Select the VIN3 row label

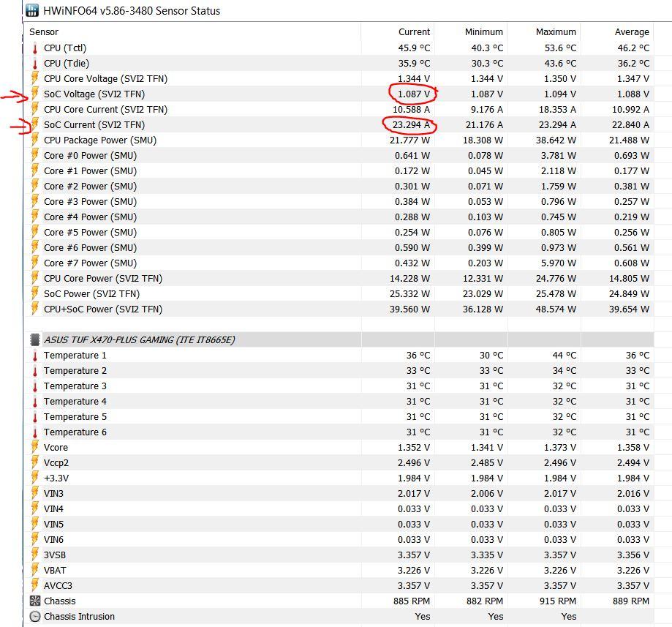pyautogui.click(x=53, y=494)
